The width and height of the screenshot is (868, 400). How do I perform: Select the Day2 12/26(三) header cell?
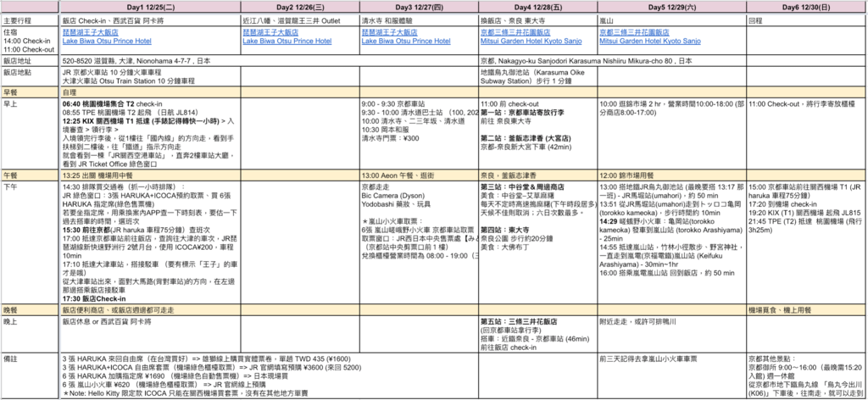pyautogui.click(x=300, y=7)
